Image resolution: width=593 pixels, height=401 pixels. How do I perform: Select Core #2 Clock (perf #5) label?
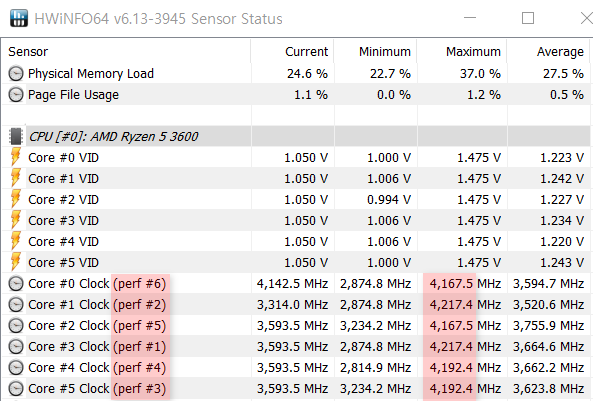[97, 326]
